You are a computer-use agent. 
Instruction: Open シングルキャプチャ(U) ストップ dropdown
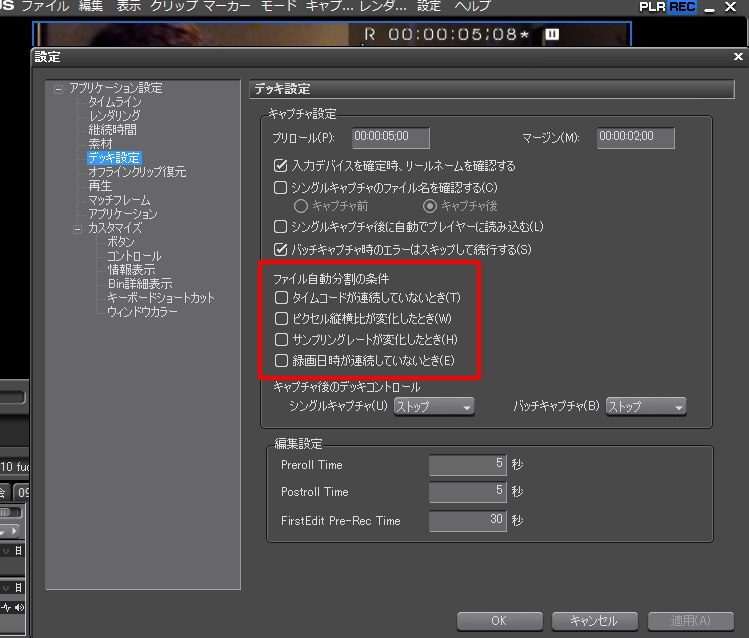434,407
